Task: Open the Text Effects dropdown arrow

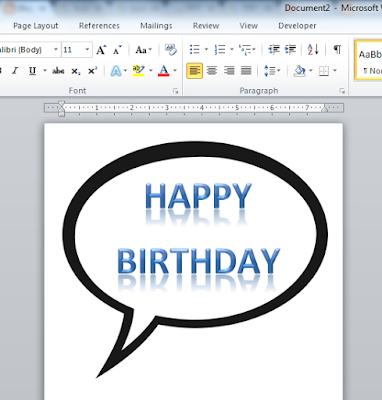Action: click(125, 71)
